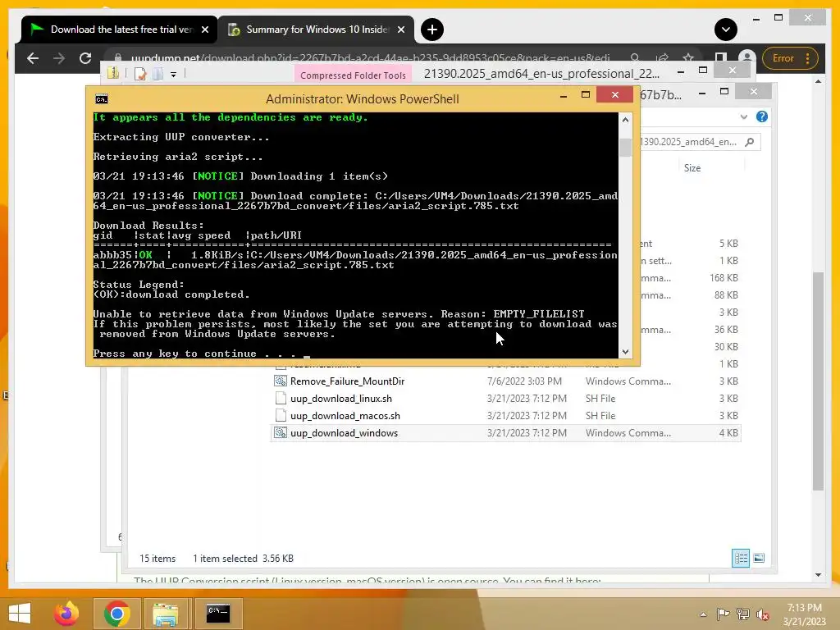Maximize the PowerShell window

(586, 95)
